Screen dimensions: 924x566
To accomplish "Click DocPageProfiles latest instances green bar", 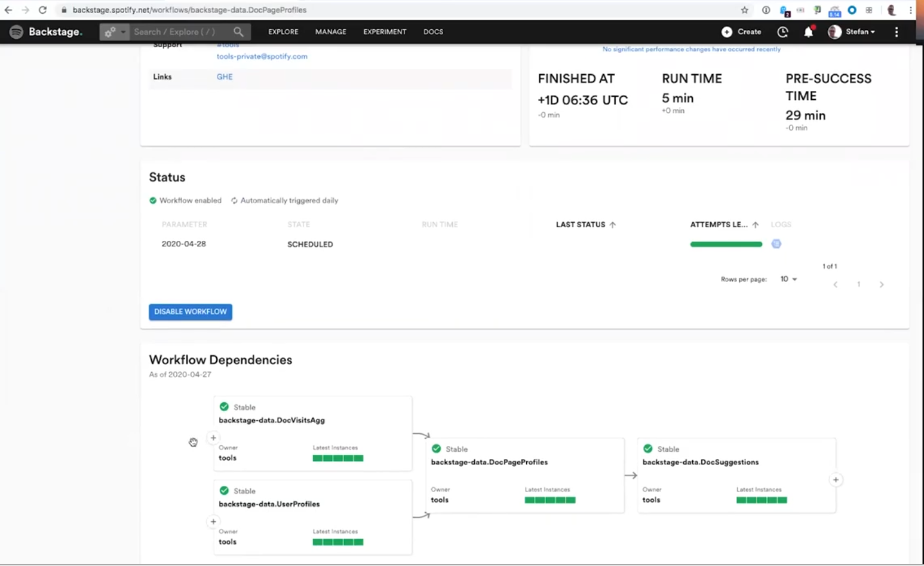I will (x=550, y=500).
